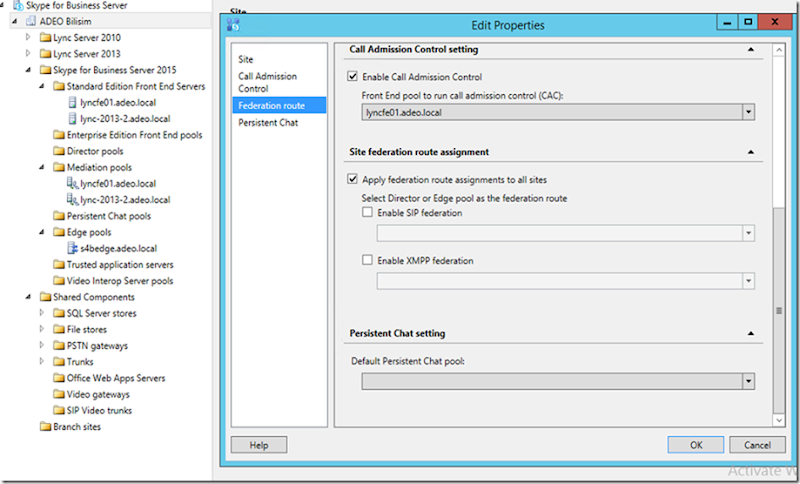
Task: Uncheck Enable Call Admission Control
Action: click(352, 77)
